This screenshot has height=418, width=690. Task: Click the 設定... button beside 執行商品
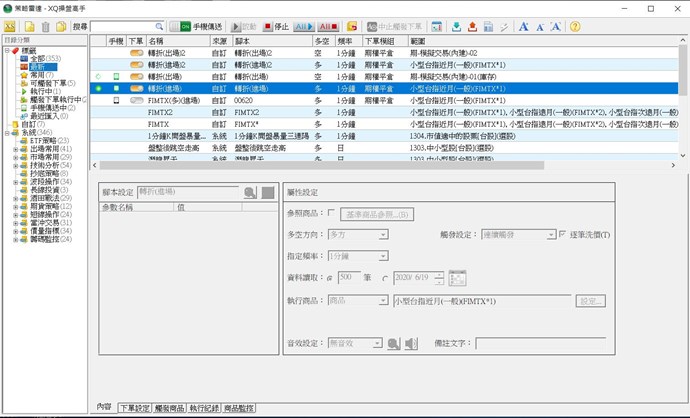(x=591, y=300)
